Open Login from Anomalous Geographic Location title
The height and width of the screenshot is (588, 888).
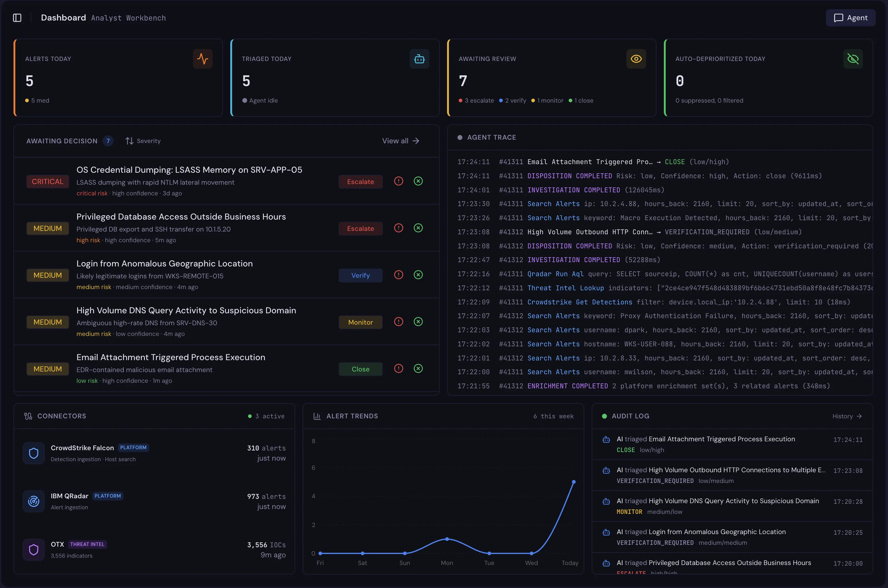(x=164, y=264)
